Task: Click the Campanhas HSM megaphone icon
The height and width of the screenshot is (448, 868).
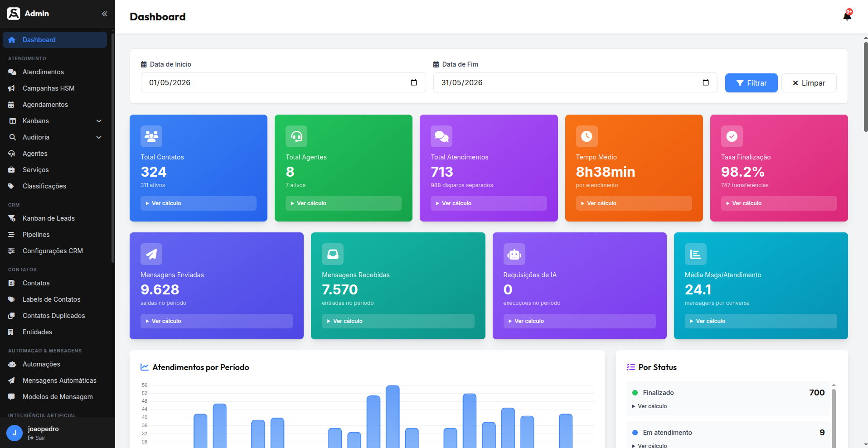Action: pyautogui.click(x=12, y=88)
